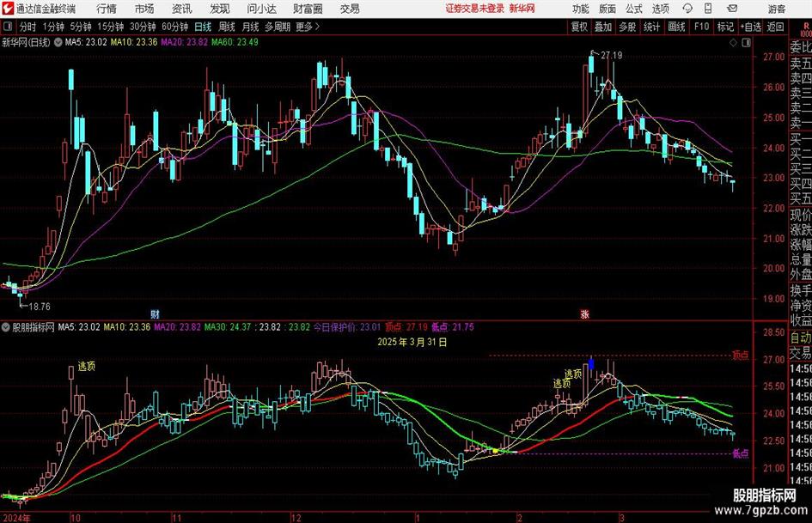Switch to 30分钟 period
Viewport: 812px width, 523px height.
pyautogui.click(x=143, y=27)
